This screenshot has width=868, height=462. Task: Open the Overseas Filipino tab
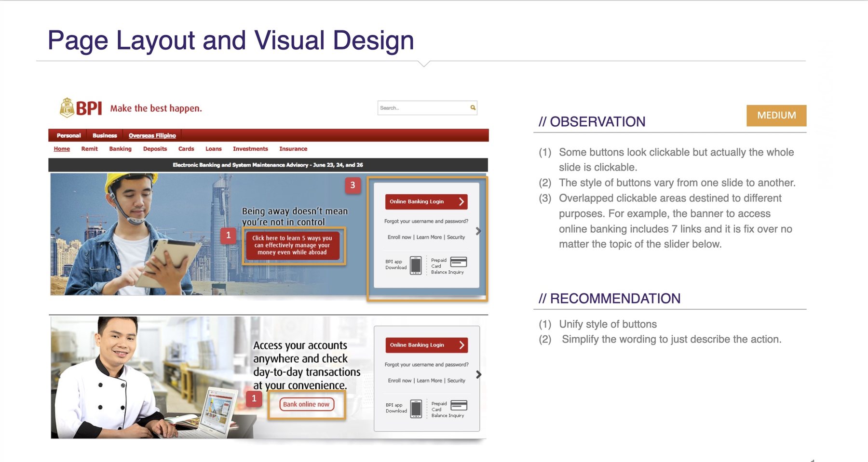click(152, 135)
